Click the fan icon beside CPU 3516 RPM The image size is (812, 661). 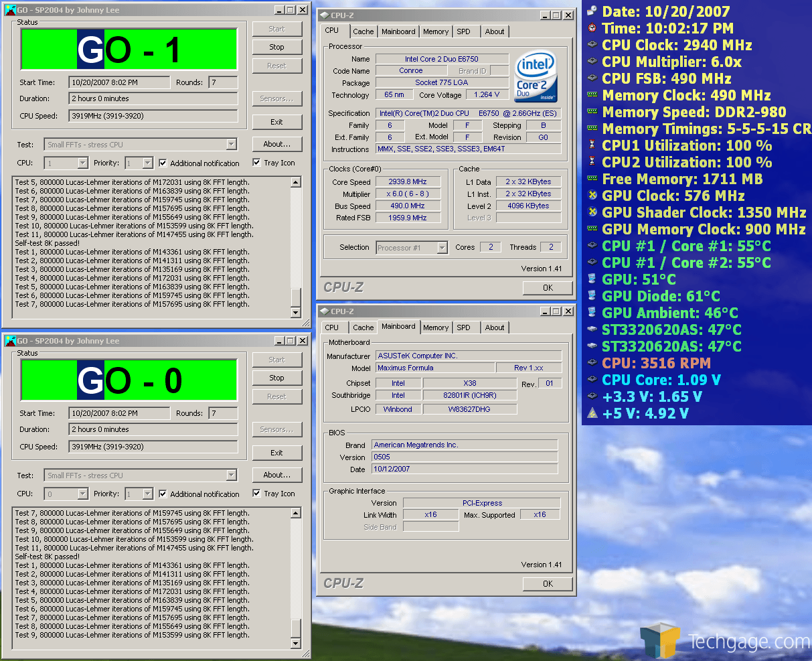point(592,363)
